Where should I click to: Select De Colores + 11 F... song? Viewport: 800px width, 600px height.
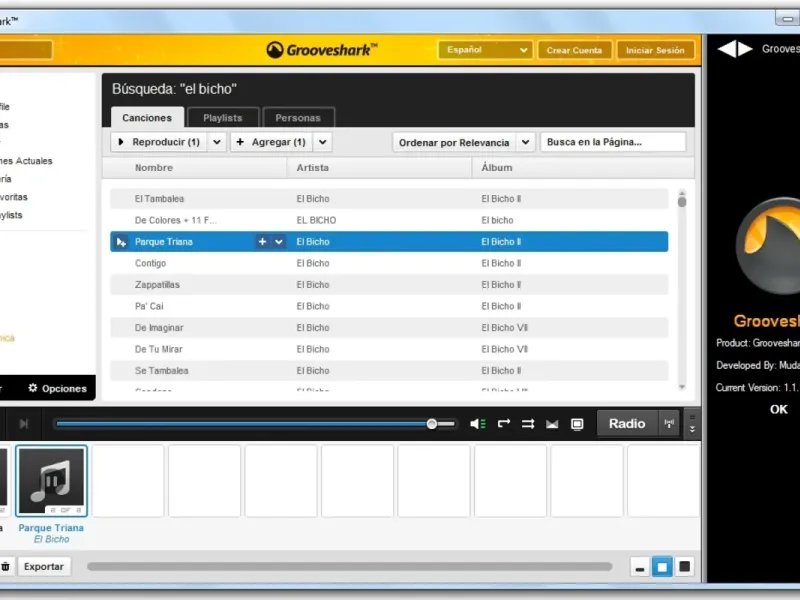[x=389, y=220]
